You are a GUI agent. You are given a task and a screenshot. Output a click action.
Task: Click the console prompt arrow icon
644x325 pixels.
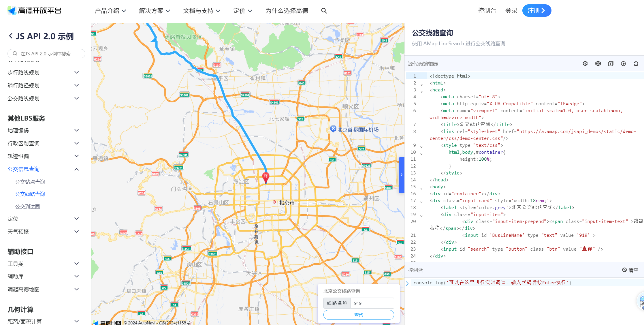(x=407, y=283)
